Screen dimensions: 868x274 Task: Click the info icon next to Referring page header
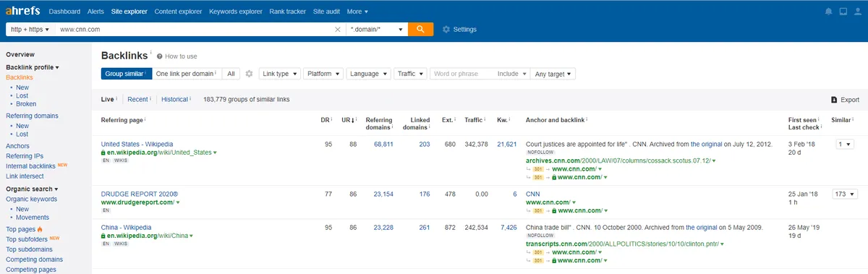(145, 119)
